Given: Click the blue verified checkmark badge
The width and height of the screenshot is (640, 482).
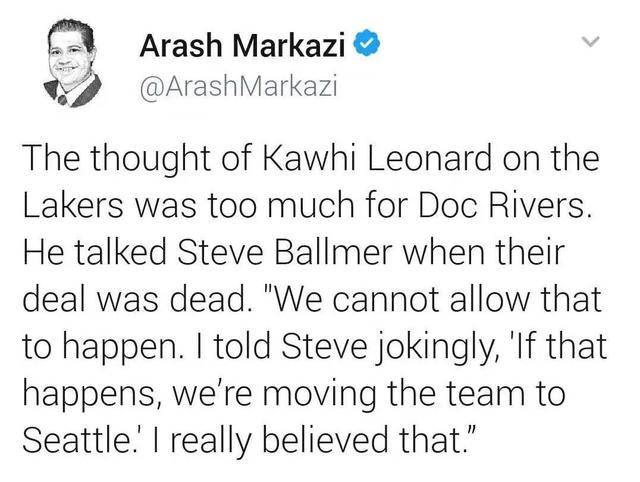Looking at the screenshot, I should click(369, 45).
